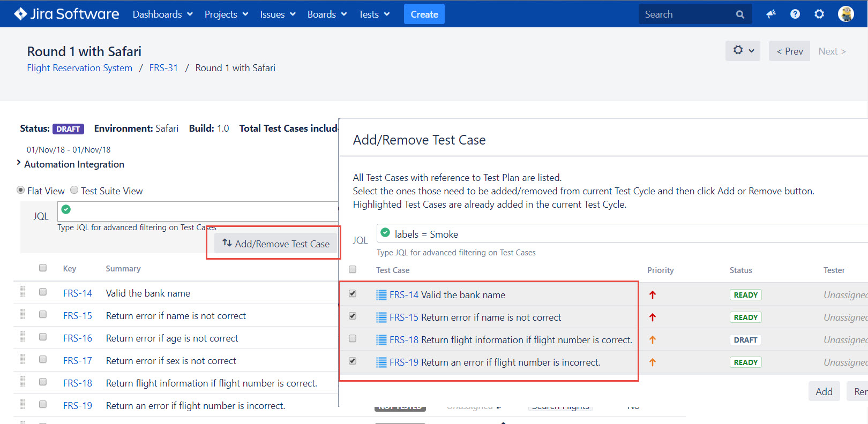Click the Add/Remove Test Case button
This screenshot has height=424, width=868.
tap(276, 244)
